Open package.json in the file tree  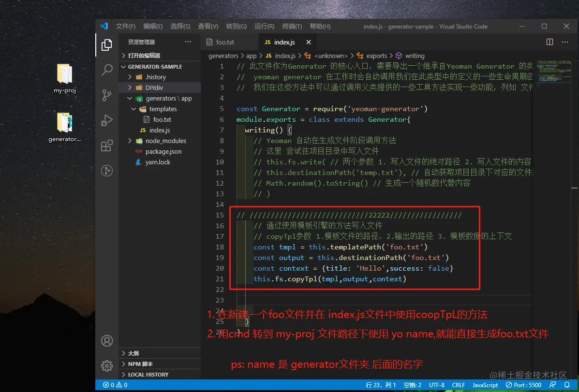click(163, 151)
